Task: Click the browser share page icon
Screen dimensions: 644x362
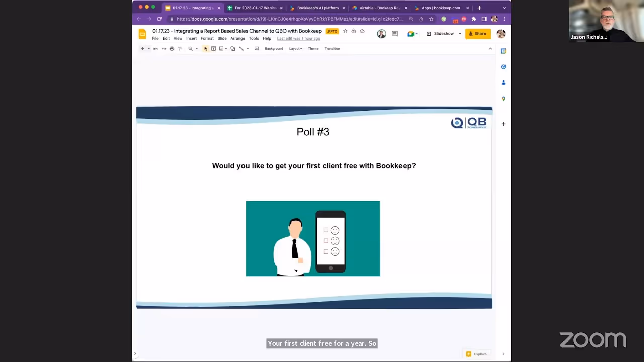Action: coord(421,19)
